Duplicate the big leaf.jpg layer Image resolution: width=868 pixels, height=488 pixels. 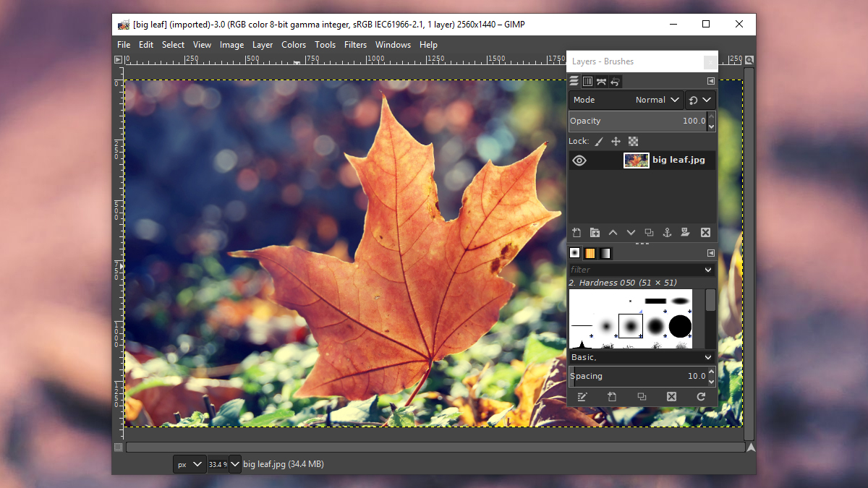coord(649,233)
